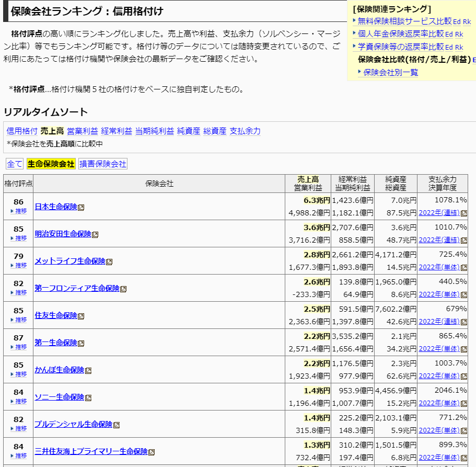Open 個人年金保険返戻率比較 link

(x=401, y=33)
